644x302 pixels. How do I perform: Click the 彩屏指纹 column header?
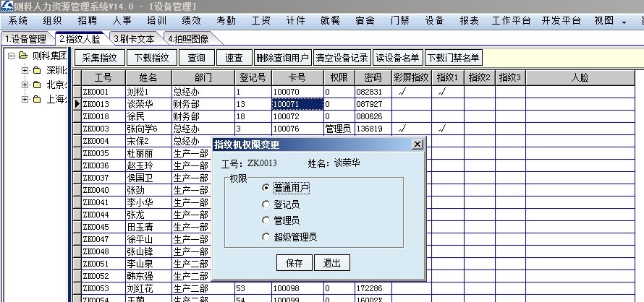click(x=412, y=77)
